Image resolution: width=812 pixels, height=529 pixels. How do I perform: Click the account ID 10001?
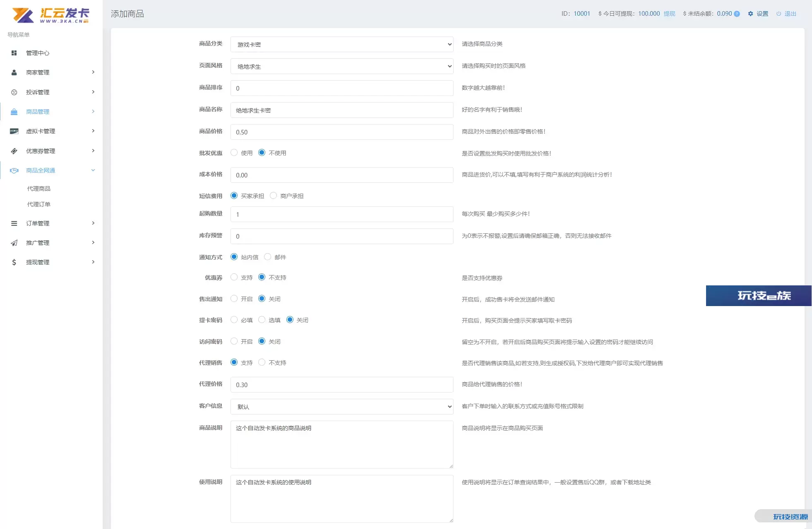tap(581, 14)
